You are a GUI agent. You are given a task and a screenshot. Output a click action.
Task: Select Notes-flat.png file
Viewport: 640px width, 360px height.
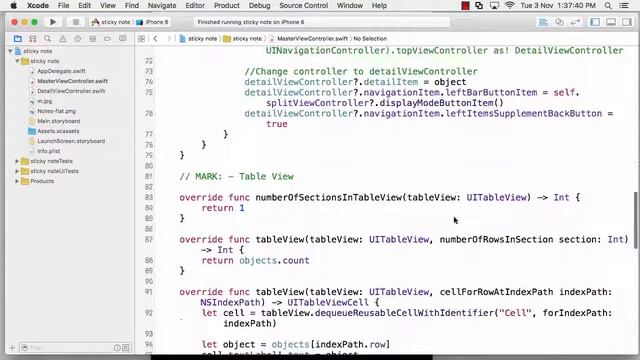click(56, 111)
